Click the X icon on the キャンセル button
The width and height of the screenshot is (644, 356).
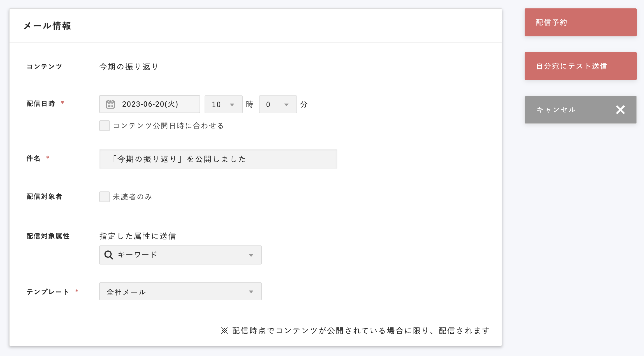620,110
